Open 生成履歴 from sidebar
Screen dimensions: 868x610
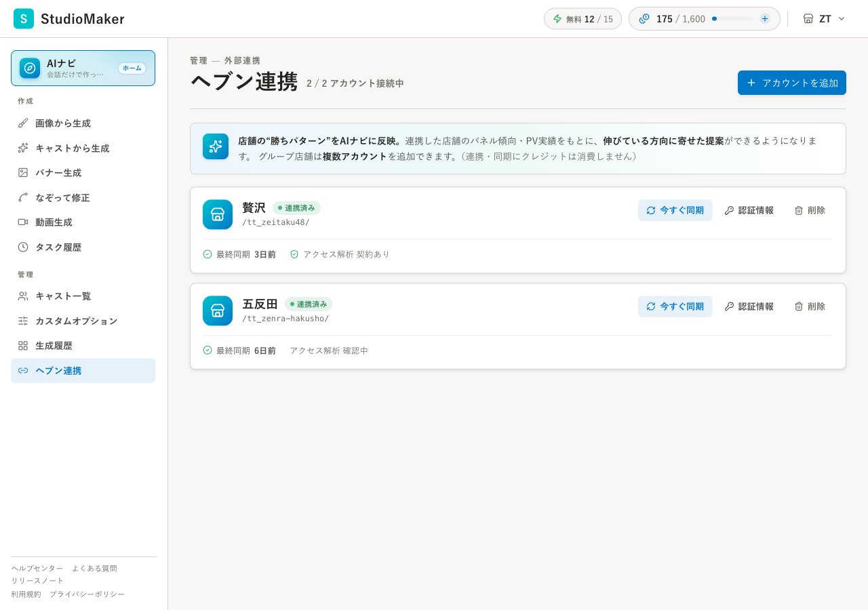(x=83, y=346)
